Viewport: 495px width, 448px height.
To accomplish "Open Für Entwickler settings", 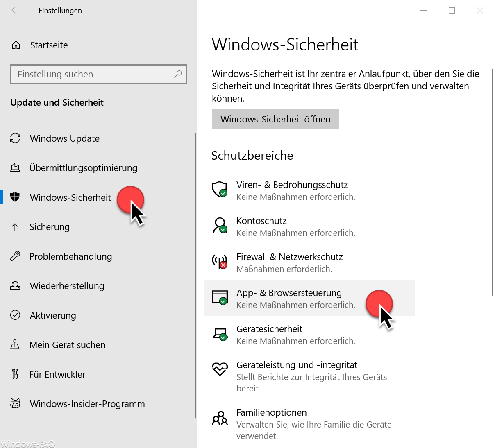I will (x=57, y=374).
